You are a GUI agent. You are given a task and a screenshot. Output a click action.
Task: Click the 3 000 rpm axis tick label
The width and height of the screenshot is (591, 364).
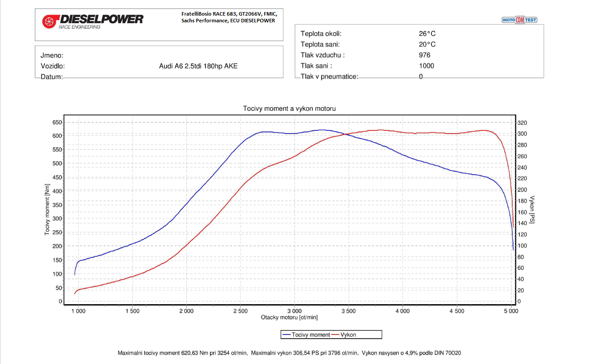tap(295, 311)
